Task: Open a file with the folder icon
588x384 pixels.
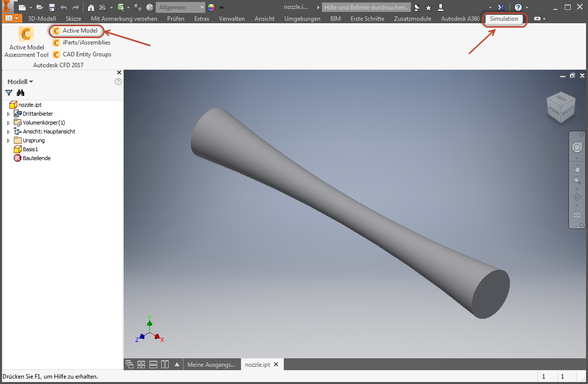Action: (40, 7)
